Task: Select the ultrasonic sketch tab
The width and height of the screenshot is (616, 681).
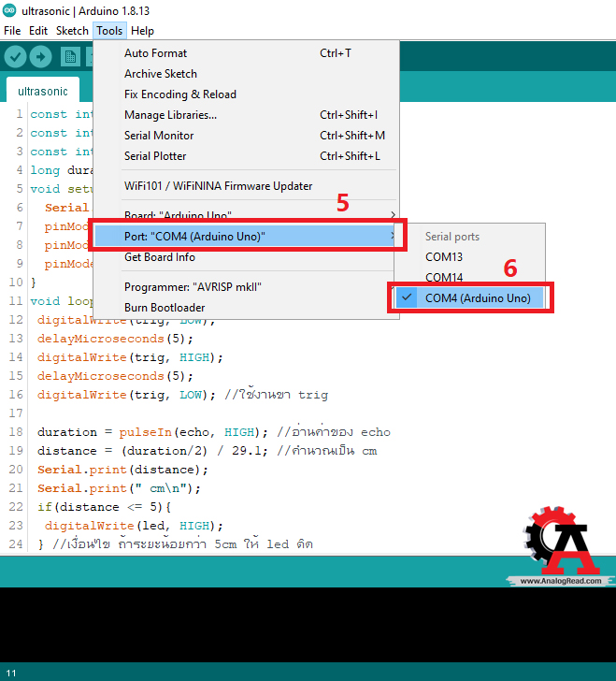Action: pos(43,92)
